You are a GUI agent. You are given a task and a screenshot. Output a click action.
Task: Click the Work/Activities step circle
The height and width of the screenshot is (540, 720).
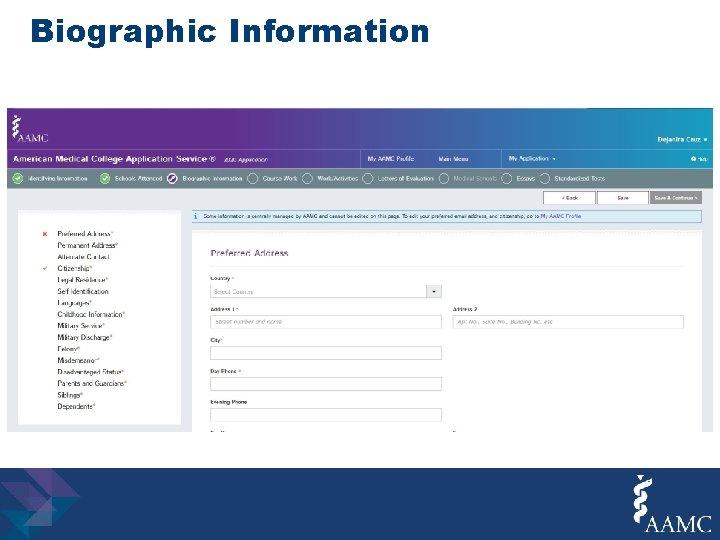[x=307, y=179]
